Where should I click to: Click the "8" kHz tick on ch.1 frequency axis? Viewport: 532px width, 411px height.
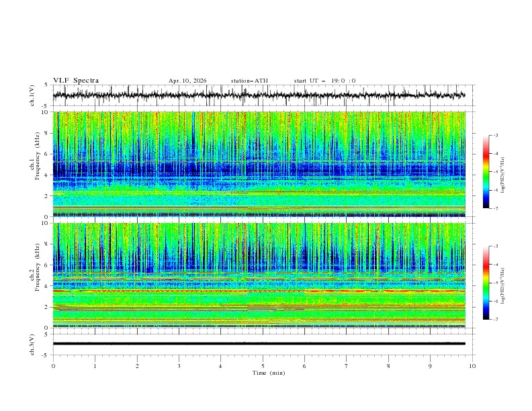[x=47, y=133]
